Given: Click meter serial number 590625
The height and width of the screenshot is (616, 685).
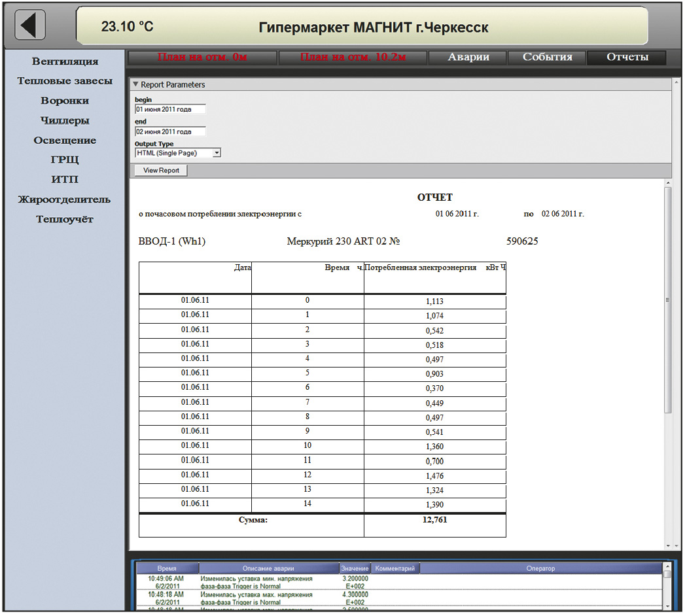Looking at the screenshot, I should point(522,241).
